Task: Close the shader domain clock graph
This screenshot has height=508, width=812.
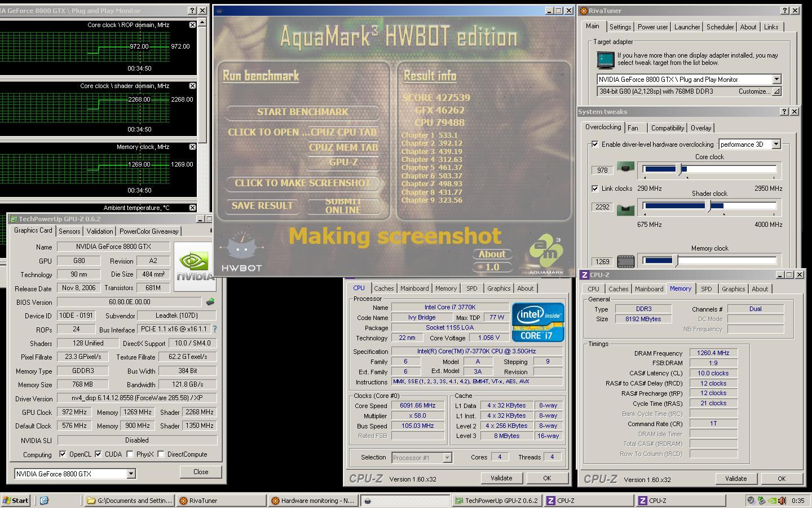Action: (x=192, y=86)
